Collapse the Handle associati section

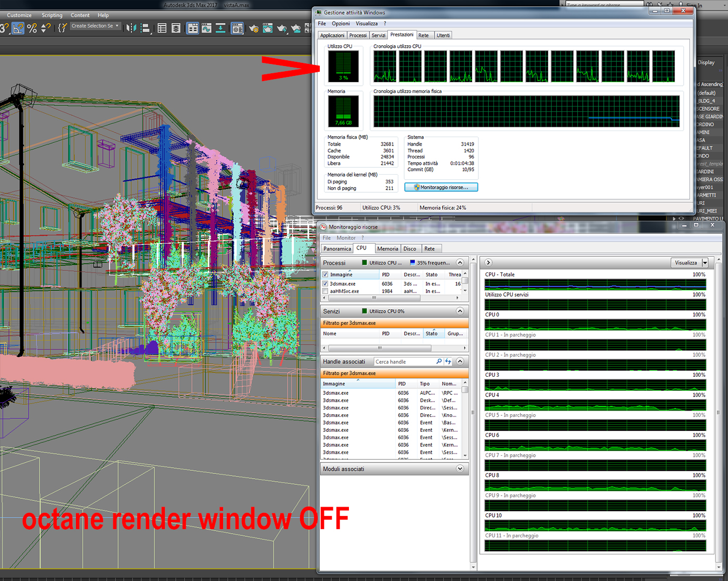point(460,361)
